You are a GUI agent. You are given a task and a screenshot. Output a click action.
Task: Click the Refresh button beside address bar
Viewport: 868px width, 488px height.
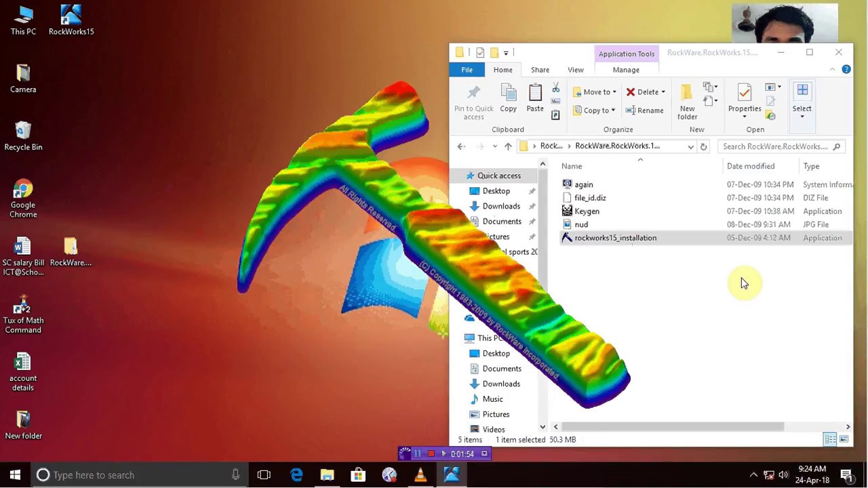703,146
